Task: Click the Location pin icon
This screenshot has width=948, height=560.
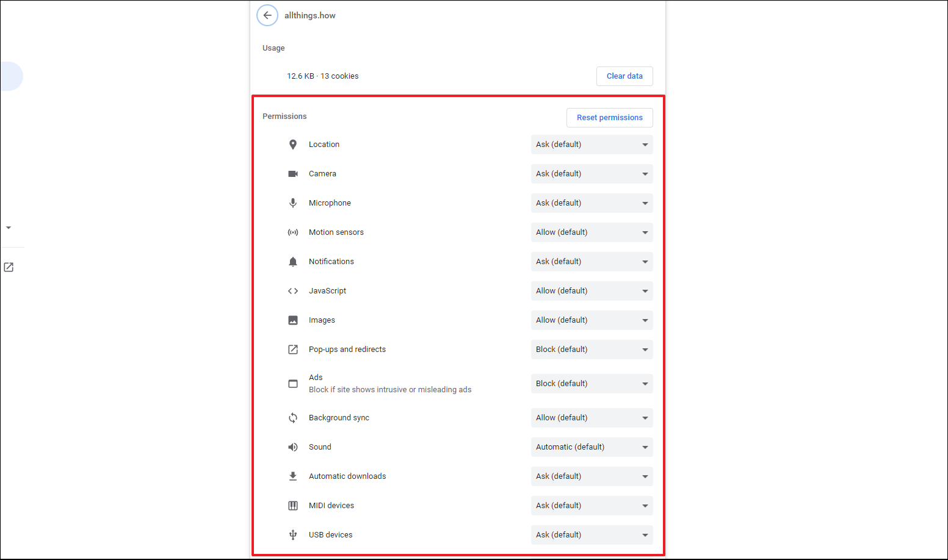Action: click(293, 145)
